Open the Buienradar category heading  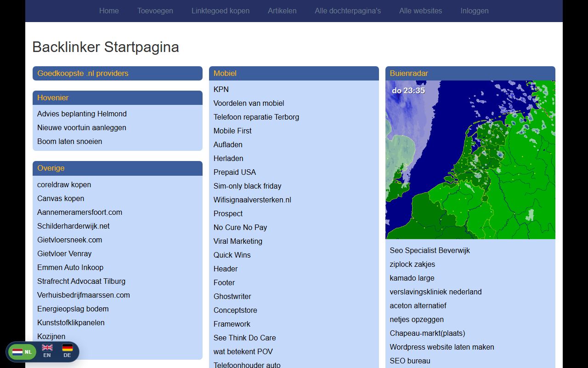click(x=409, y=73)
